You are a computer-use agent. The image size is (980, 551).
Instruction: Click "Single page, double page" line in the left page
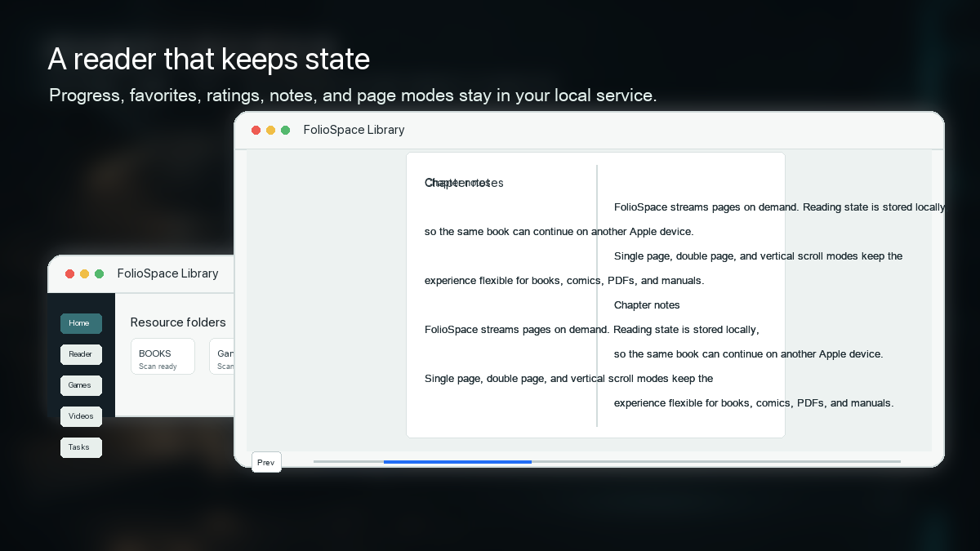(x=569, y=379)
